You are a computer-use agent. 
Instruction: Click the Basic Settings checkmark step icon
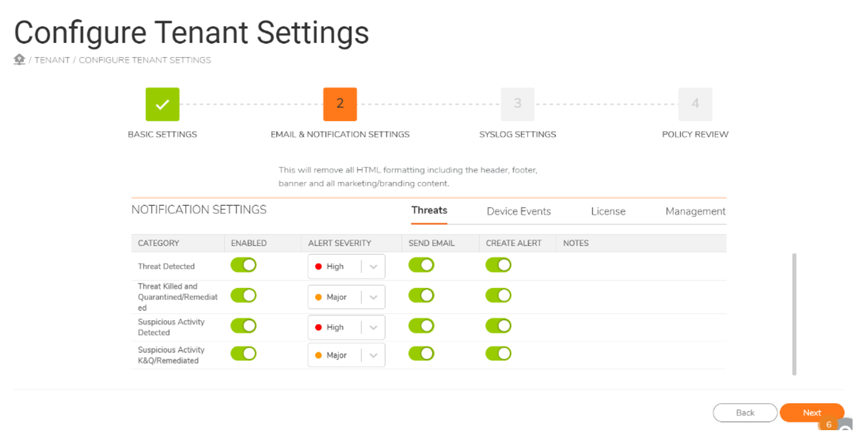162,104
